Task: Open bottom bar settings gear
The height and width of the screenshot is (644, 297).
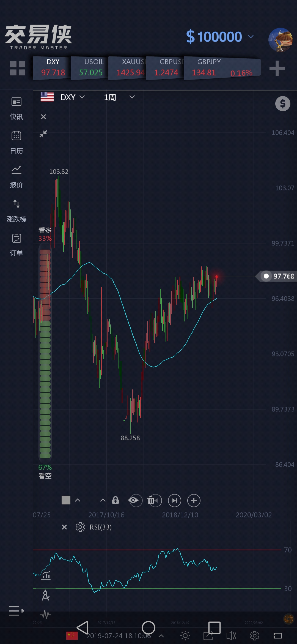Action: 255,636
